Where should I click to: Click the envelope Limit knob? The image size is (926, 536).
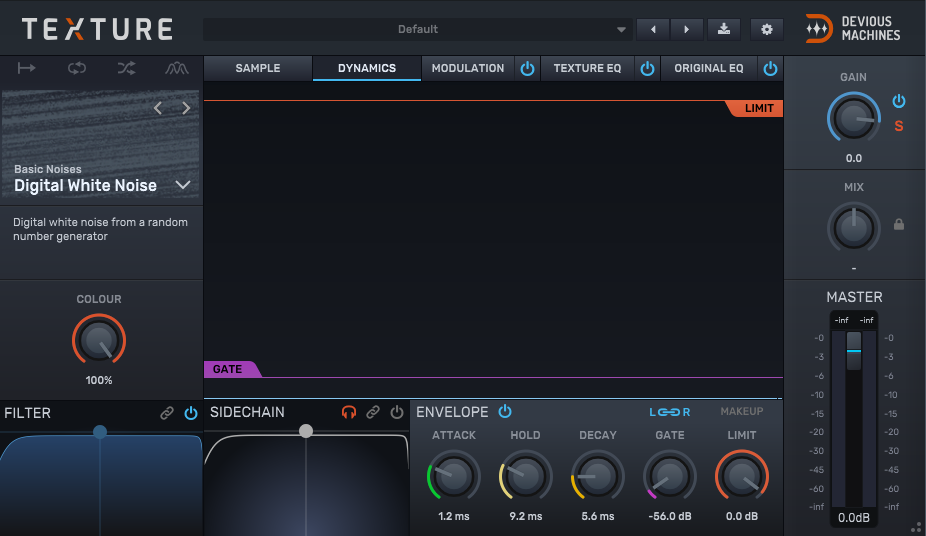coord(742,476)
